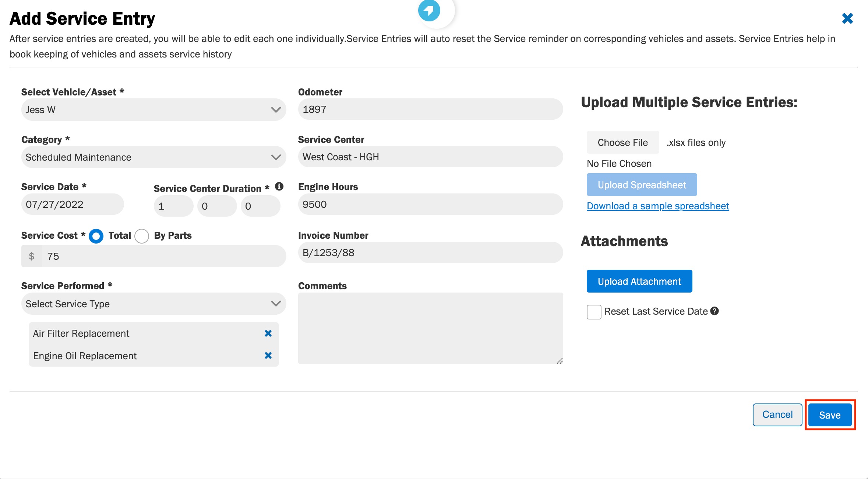
Task: Click the Engine Hours field
Action: pyautogui.click(x=430, y=204)
